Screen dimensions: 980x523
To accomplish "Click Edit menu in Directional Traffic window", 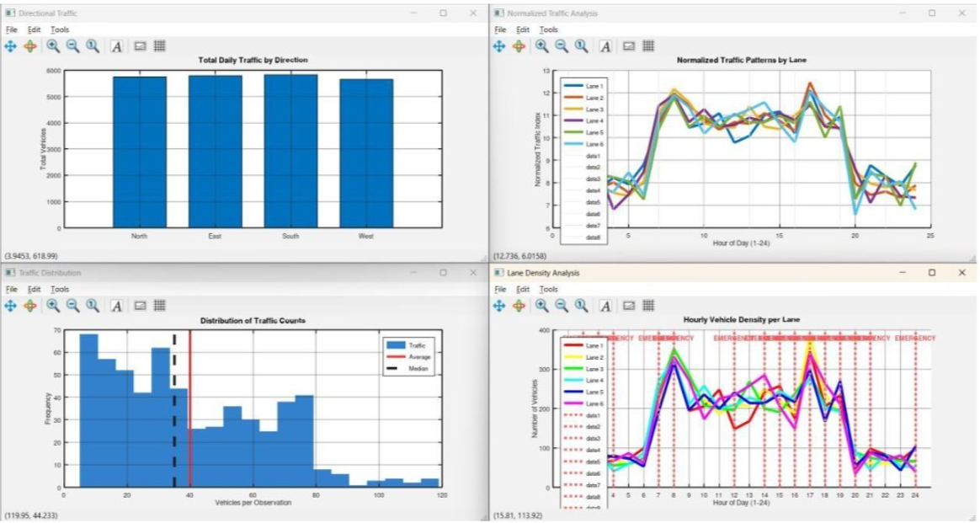I will point(34,29).
